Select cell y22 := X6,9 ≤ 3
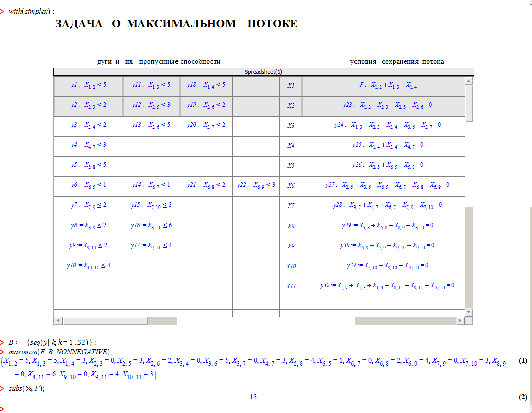This screenshot has width=532, height=413. [256, 186]
